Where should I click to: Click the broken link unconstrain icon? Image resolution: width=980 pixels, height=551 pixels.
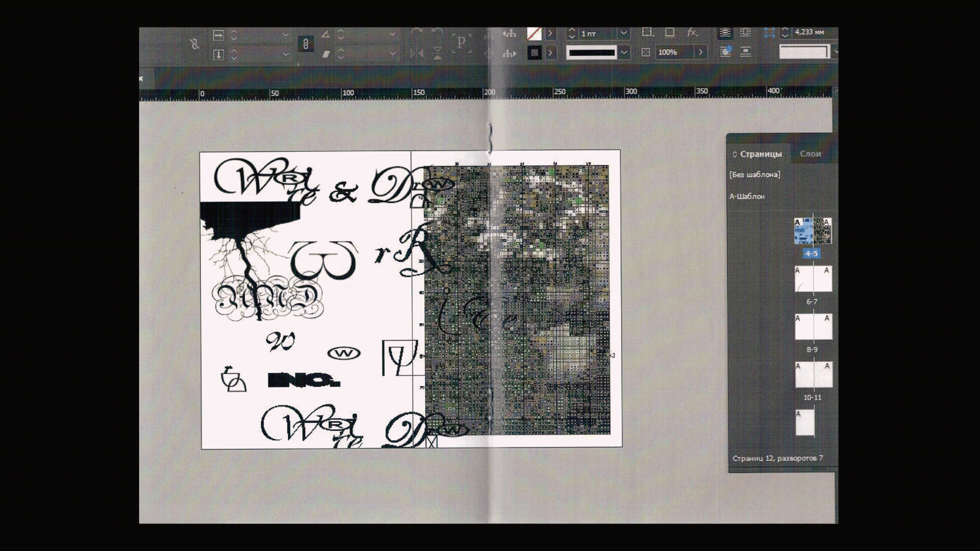(194, 43)
